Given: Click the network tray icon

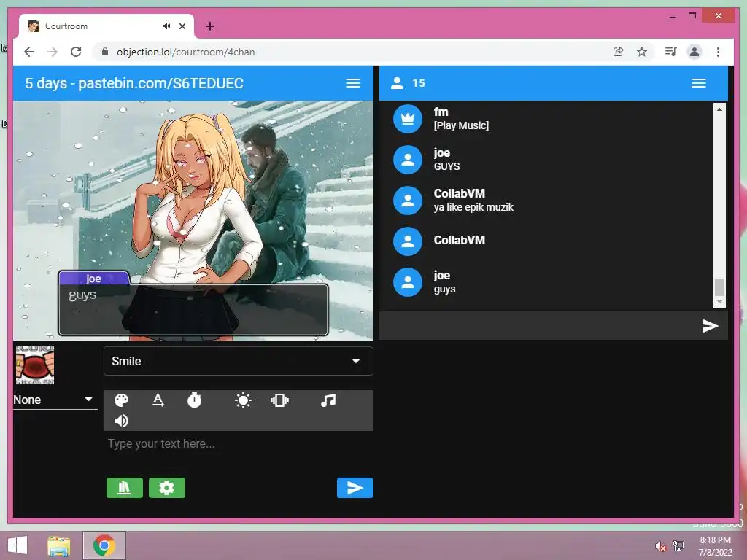Looking at the screenshot, I should pos(678,546).
